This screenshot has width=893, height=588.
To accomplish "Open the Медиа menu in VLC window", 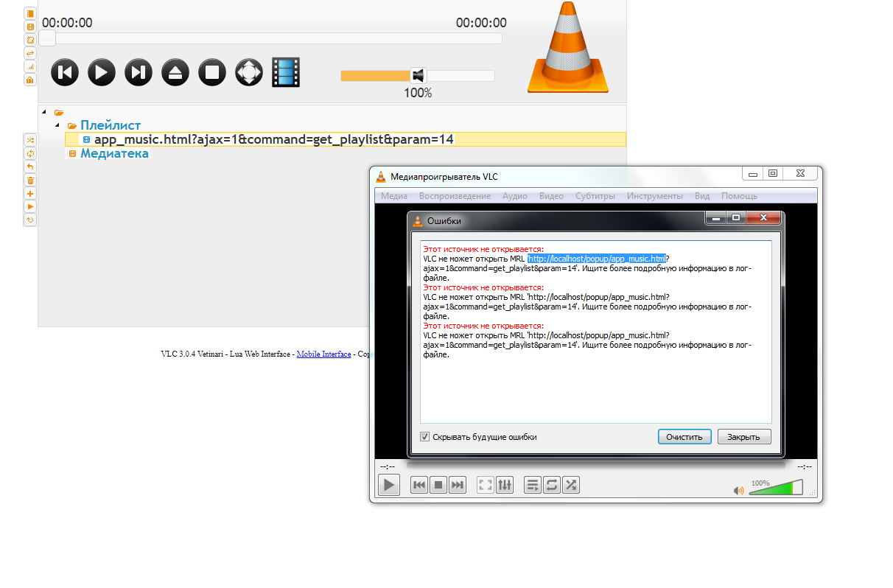I will pyautogui.click(x=394, y=196).
